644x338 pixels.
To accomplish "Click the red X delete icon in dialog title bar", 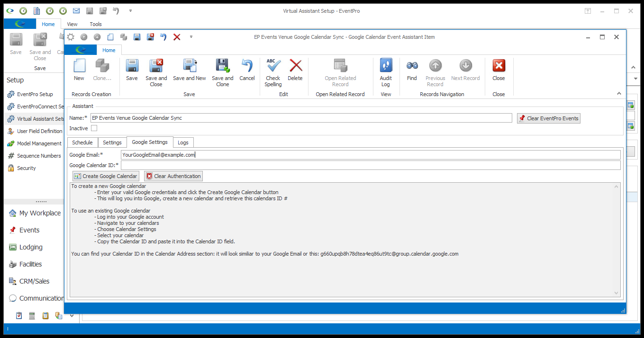I will click(177, 37).
